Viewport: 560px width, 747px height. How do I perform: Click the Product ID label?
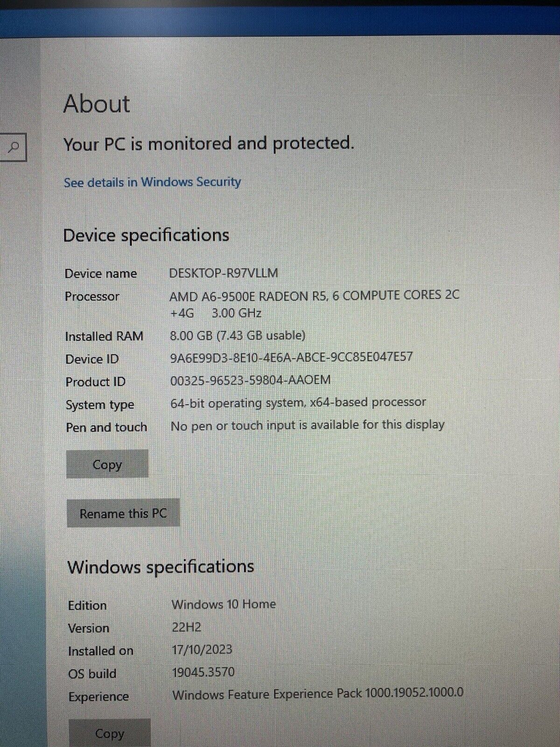tap(96, 382)
